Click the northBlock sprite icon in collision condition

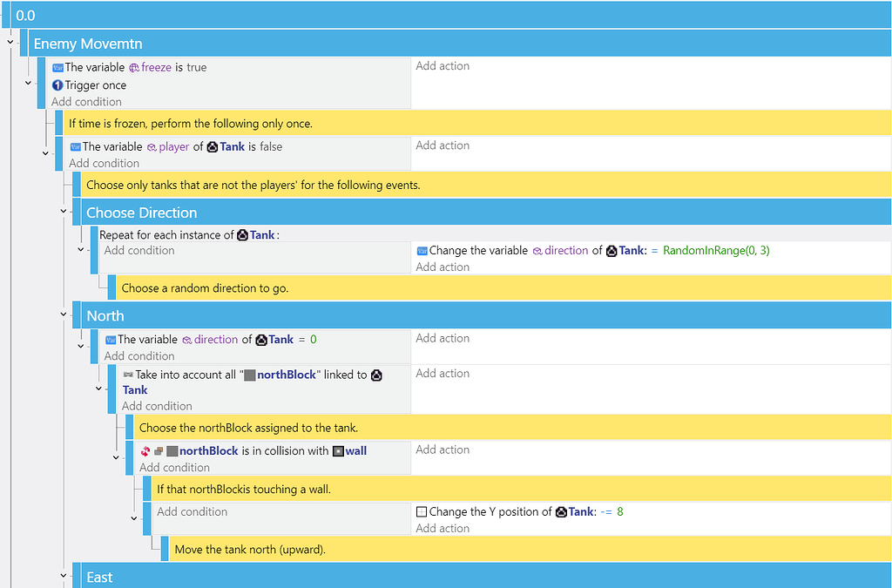click(172, 451)
